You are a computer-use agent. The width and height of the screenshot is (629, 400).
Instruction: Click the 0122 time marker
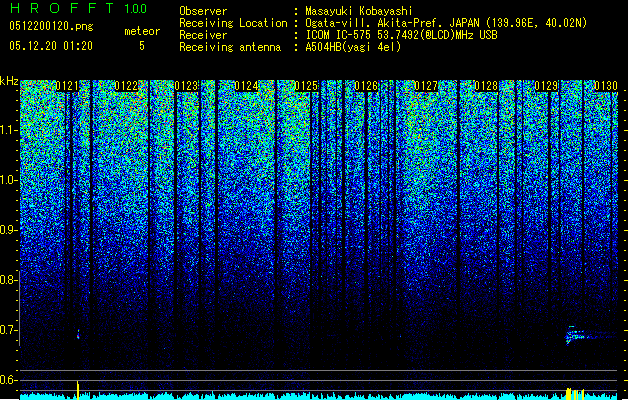point(126,86)
